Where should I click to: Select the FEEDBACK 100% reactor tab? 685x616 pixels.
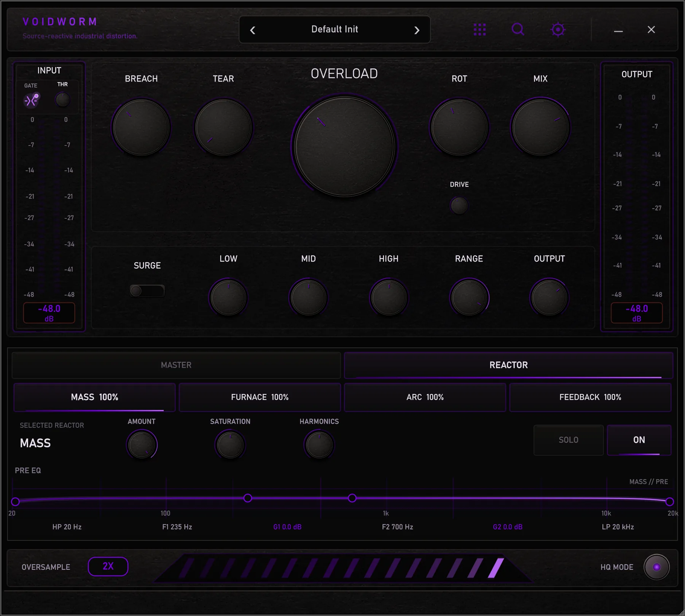click(x=590, y=397)
